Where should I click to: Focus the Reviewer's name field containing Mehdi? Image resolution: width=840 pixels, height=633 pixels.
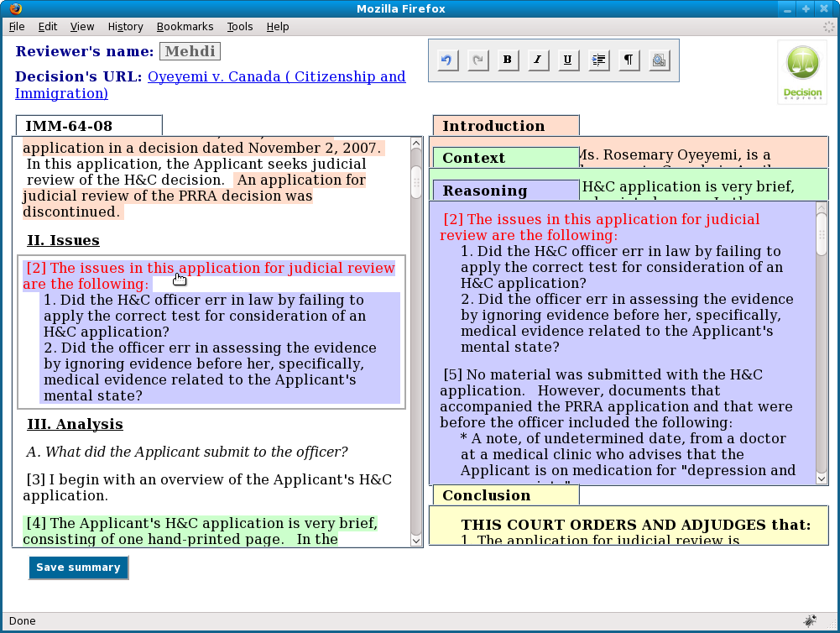coord(190,51)
